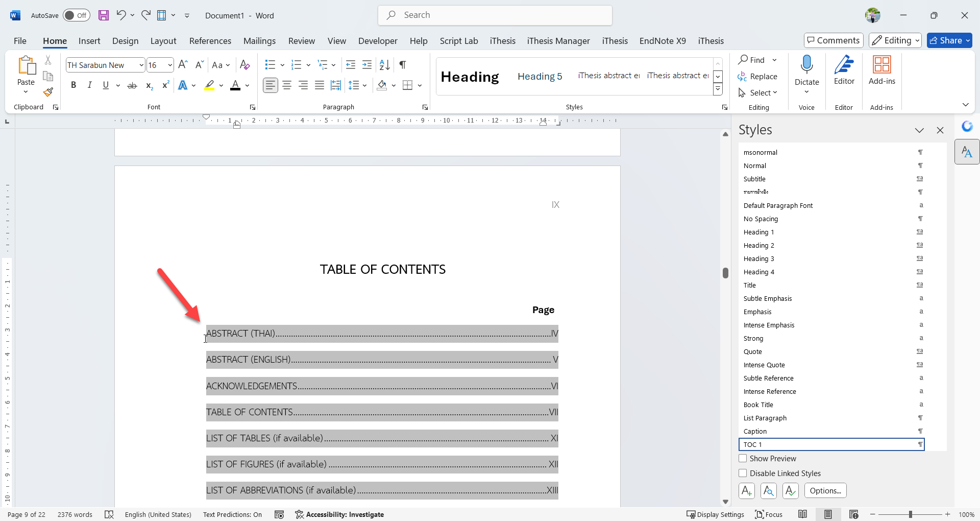Viewport: 980px width, 521px height.
Task: Apply superscript formatting
Action: click(x=165, y=85)
